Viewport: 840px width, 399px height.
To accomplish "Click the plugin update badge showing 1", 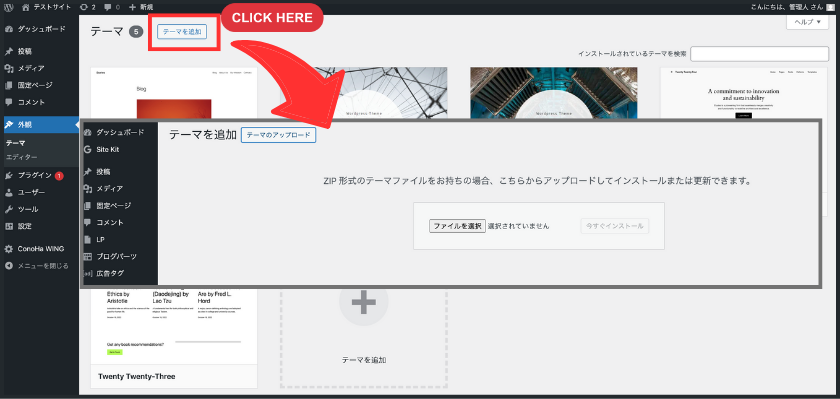I will pos(58,176).
